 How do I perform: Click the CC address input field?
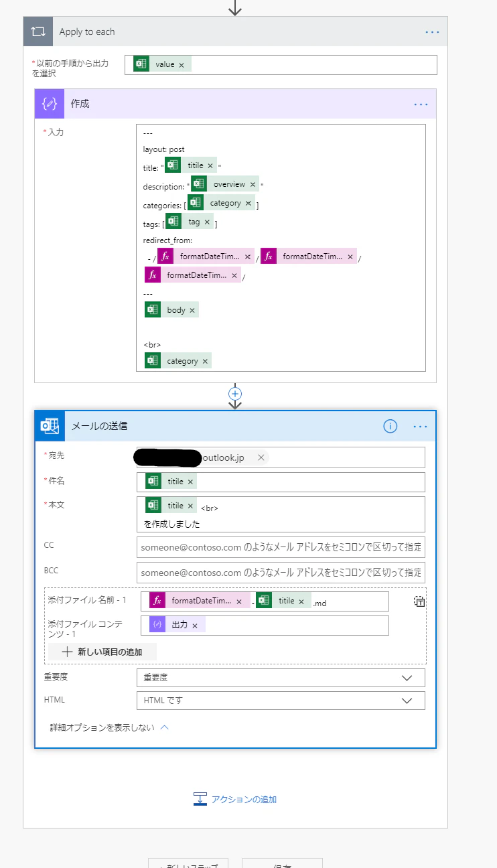coord(281,547)
